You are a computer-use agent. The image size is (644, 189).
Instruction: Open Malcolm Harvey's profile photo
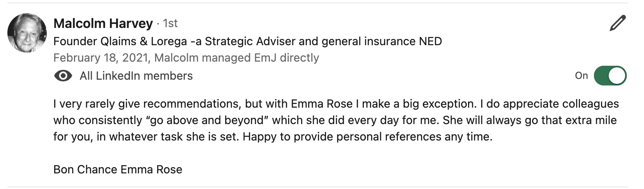coord(27,33)
